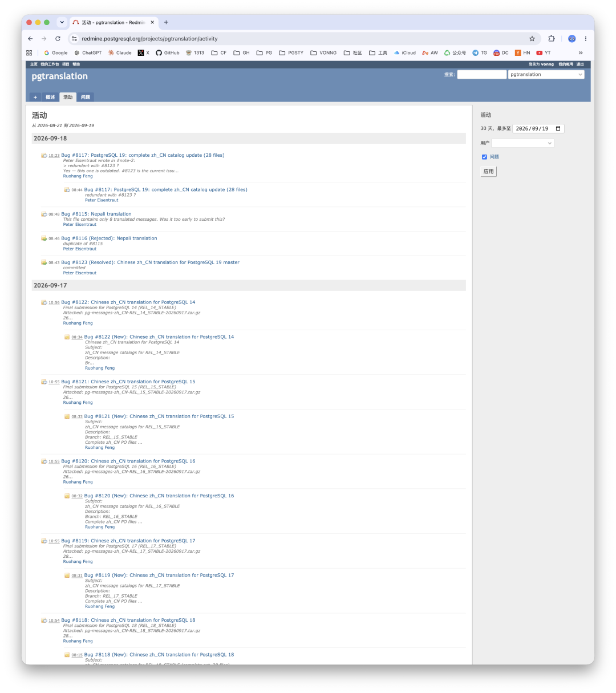Image resolution: width=616 pixels, height=693 pixels.
Task: Switch to the 问题 issues tab
Action: (85, 97)
